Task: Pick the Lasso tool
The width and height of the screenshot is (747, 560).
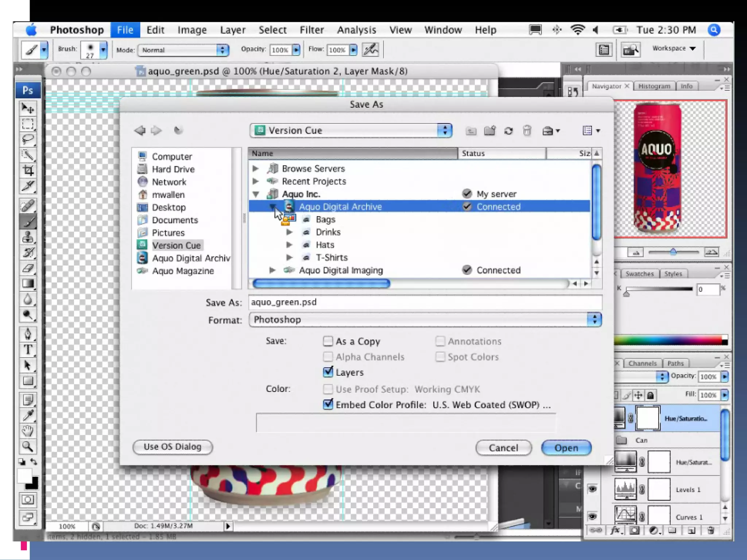Action: (x=28, y=139)
